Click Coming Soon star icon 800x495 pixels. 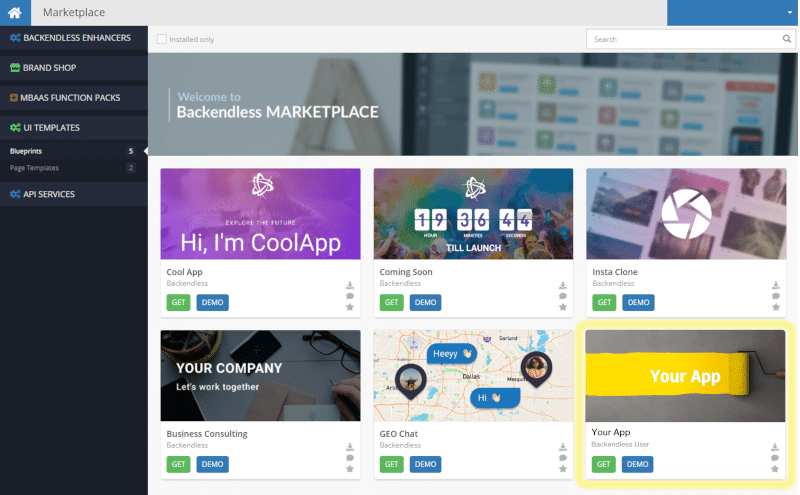click(x=563, y=307)
